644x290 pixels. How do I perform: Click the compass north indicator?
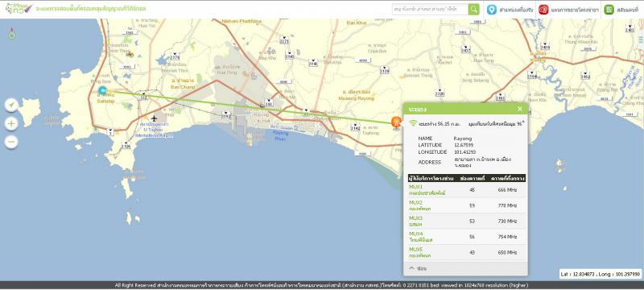(12, 34)
